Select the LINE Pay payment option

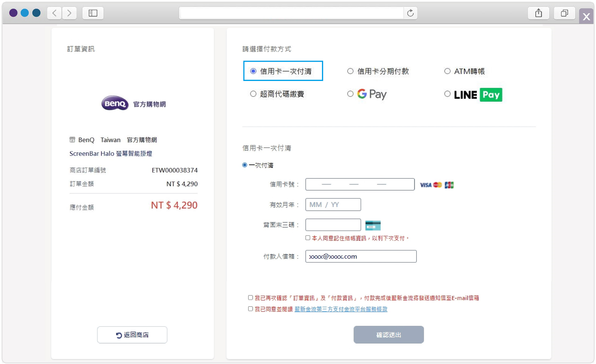click(x=447, y=94)
